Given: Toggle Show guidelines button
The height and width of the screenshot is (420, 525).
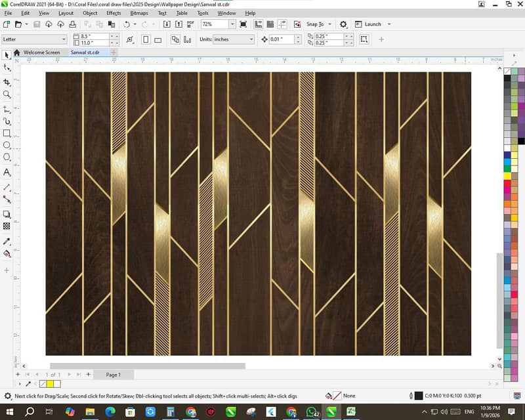Looking at the screenshot, I should (x=282, y=24).
